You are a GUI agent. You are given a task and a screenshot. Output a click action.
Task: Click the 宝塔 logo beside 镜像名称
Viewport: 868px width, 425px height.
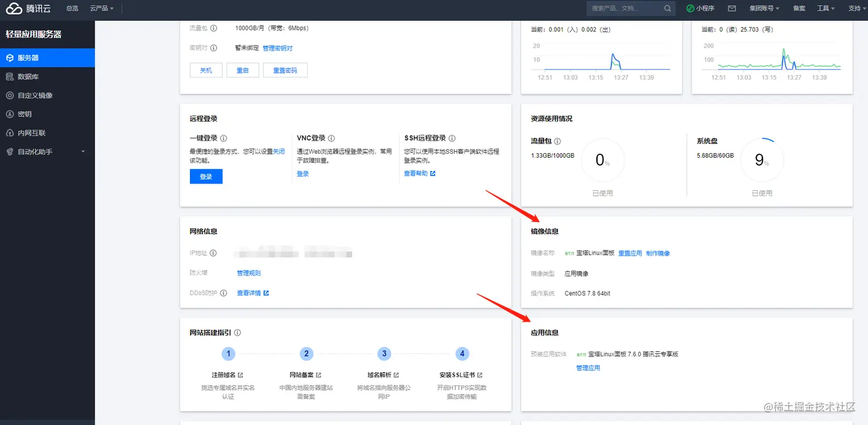point(569,254)
